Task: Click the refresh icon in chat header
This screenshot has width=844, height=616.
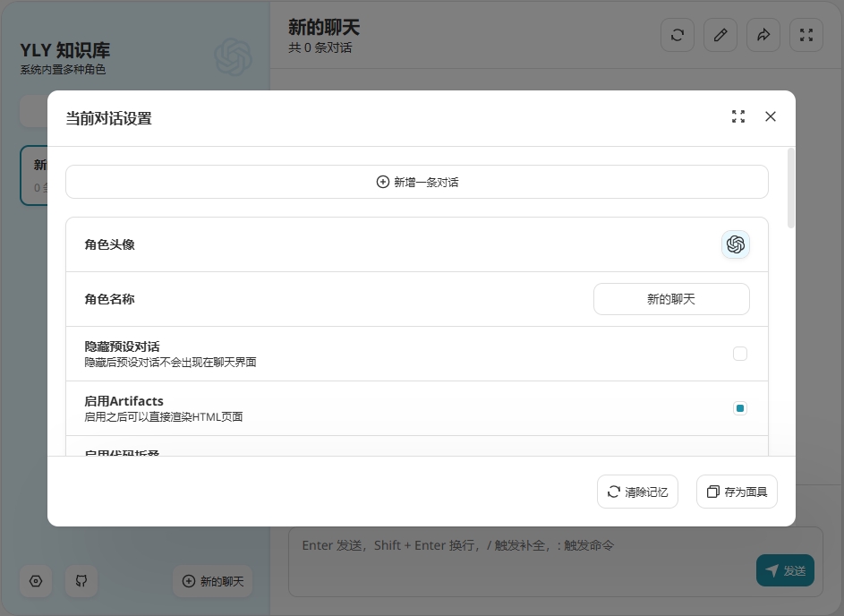Action: click(678, 35)
